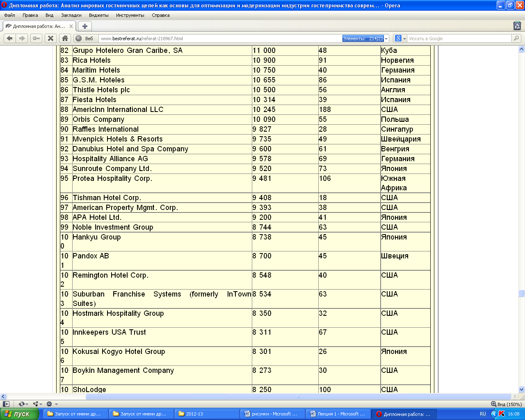Go forward with the Forward arrow button
The width and height of the screenshot is (525, 420).
tap(22, 38)
